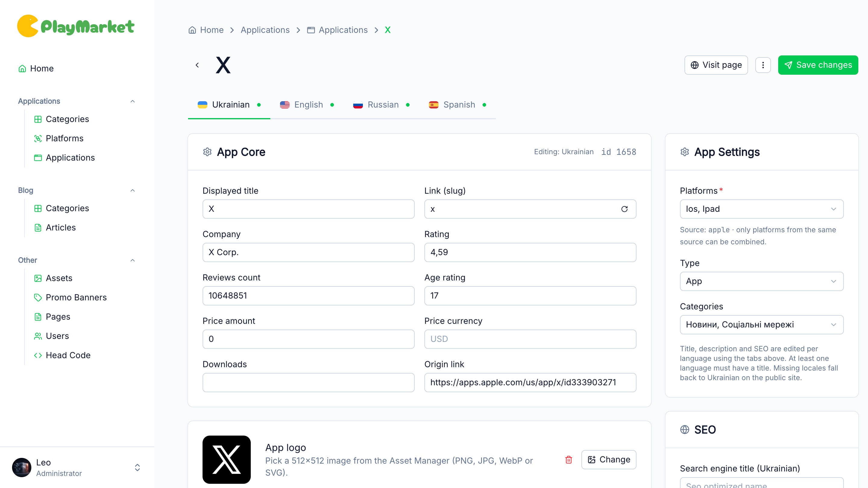Switch to the Russian tab
Viewport: 868px width, 488px height.
(x=382, y=105)
